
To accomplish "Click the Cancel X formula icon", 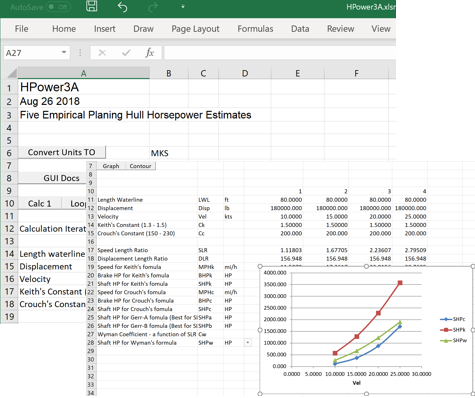I will (x=102, y=53).
